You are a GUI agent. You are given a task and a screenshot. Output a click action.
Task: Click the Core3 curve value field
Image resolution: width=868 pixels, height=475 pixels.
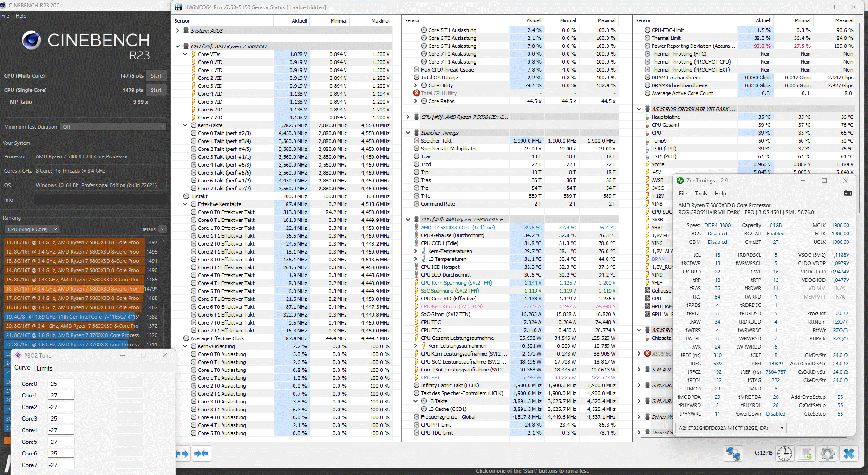(61, 419)
